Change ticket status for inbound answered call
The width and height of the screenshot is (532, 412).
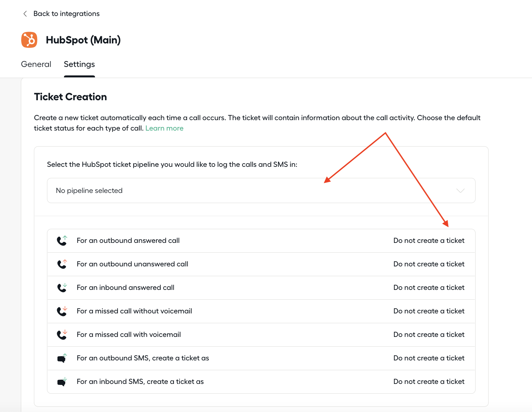(x=429, y=288)
